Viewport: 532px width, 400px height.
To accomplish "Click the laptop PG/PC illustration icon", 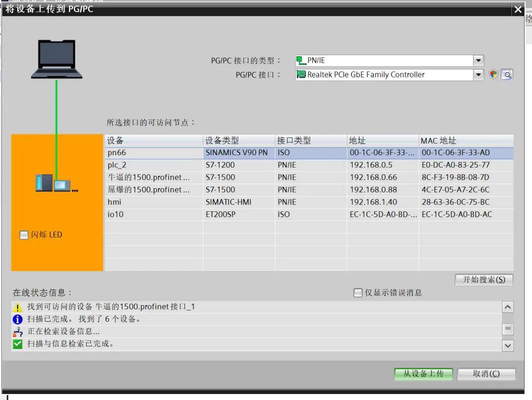I will pyautogui.click(x=57, y=60).
